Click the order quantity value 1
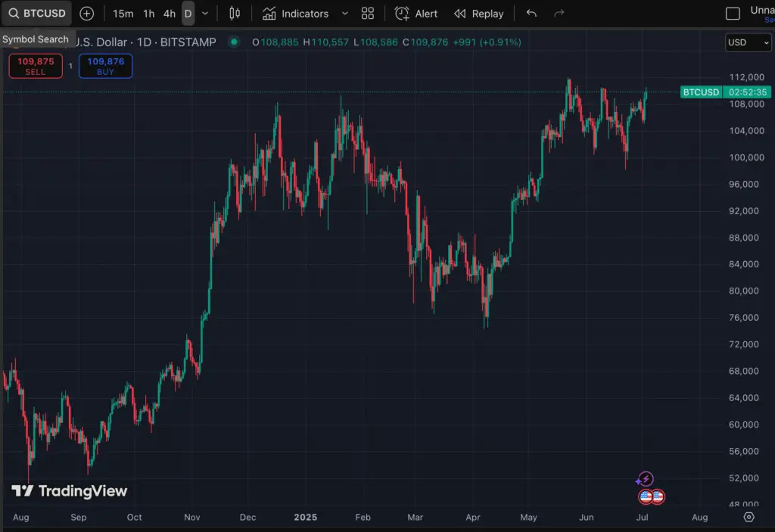 click(x=70, y=66)
